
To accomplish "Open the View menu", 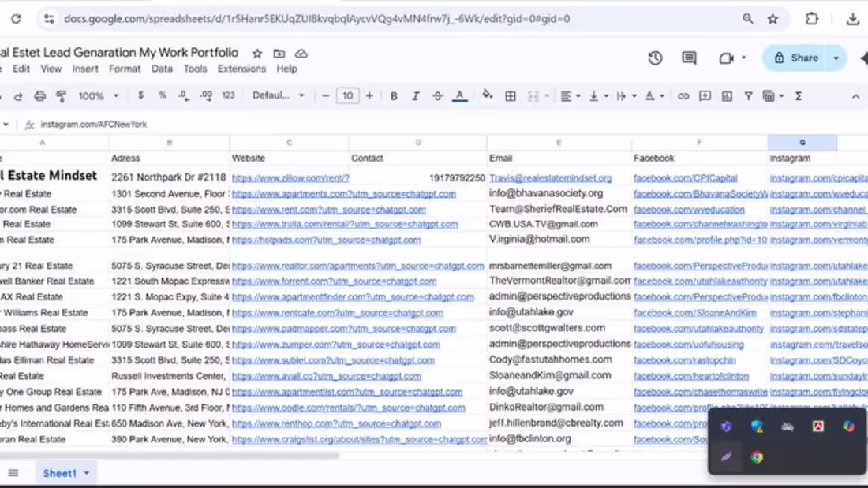I will (x=51, y=69).
